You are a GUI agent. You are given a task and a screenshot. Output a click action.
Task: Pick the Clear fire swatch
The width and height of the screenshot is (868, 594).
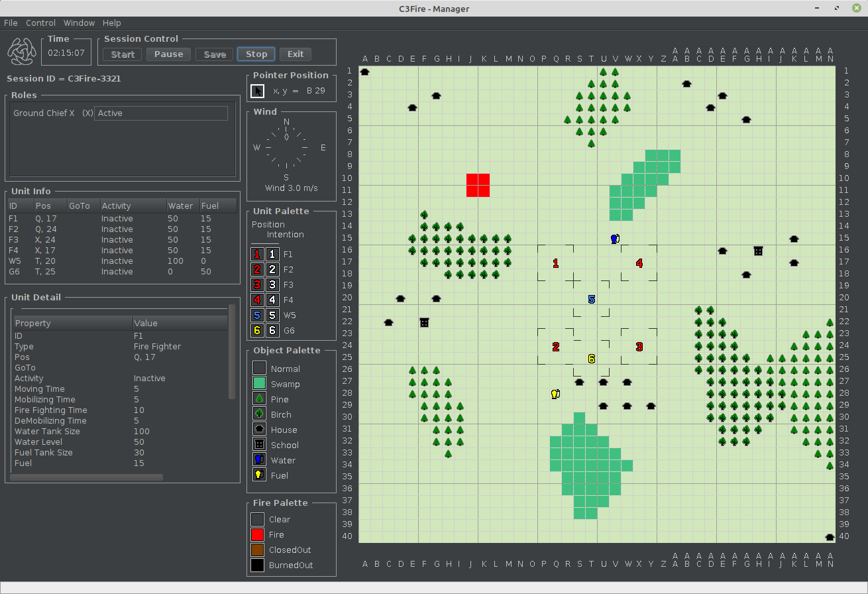258,519
